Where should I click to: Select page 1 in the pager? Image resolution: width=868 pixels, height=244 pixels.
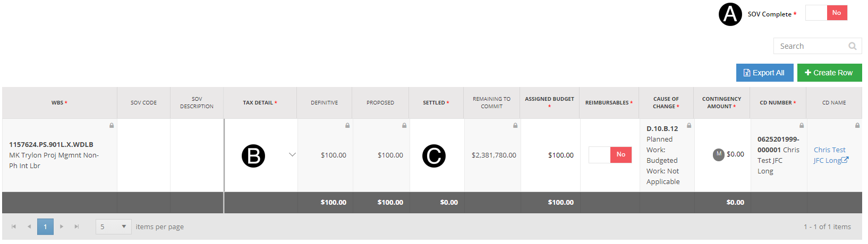point(45,226)
